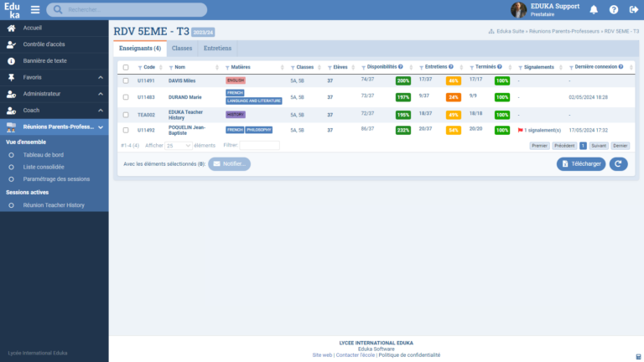Click the logout icon in header
644x362 pixels.
[632, 10]
